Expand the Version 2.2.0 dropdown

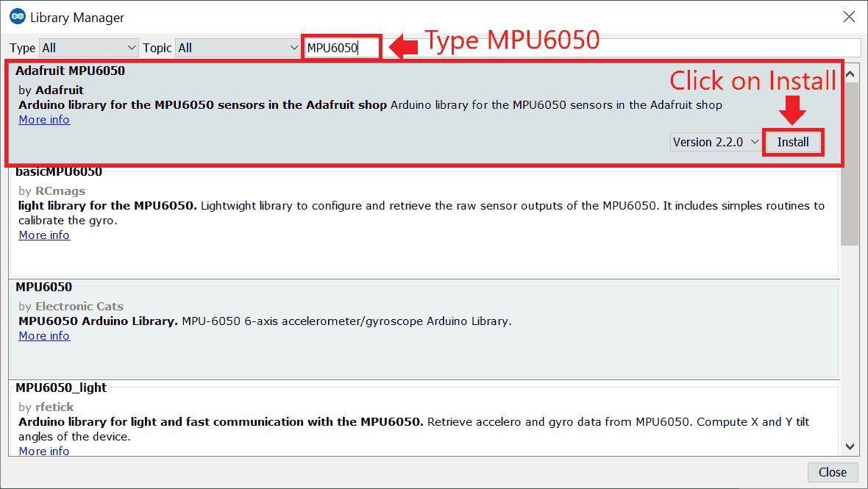(x=715, y=142)
